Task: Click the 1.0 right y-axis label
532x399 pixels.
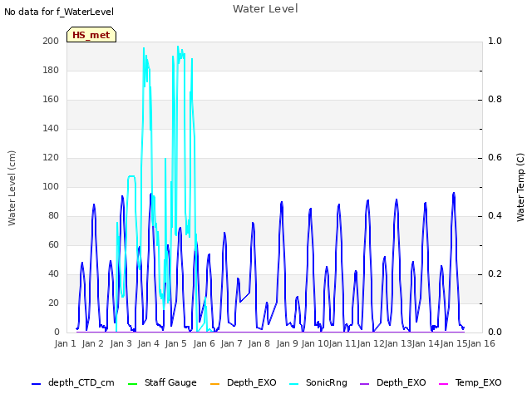Action: click(495, 41)
